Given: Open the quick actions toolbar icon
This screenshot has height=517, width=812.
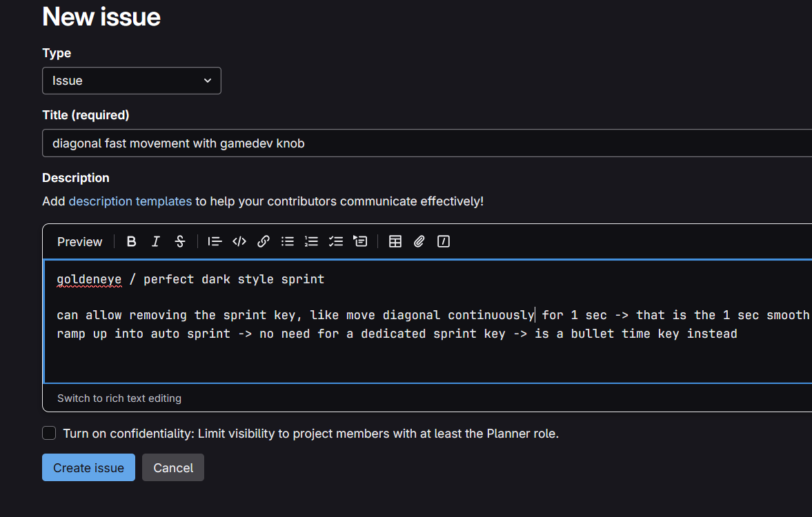Looking at the screenshot, I should 444,241.
